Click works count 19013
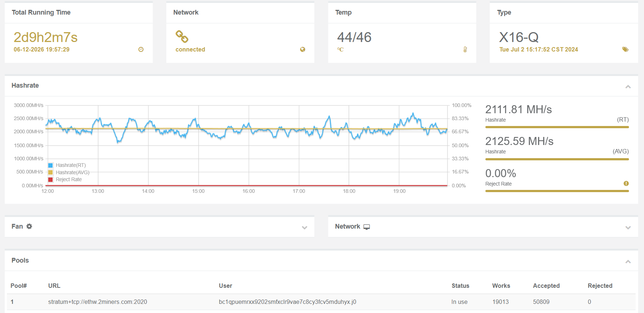 pyautogui.click(x=500, y=302)
